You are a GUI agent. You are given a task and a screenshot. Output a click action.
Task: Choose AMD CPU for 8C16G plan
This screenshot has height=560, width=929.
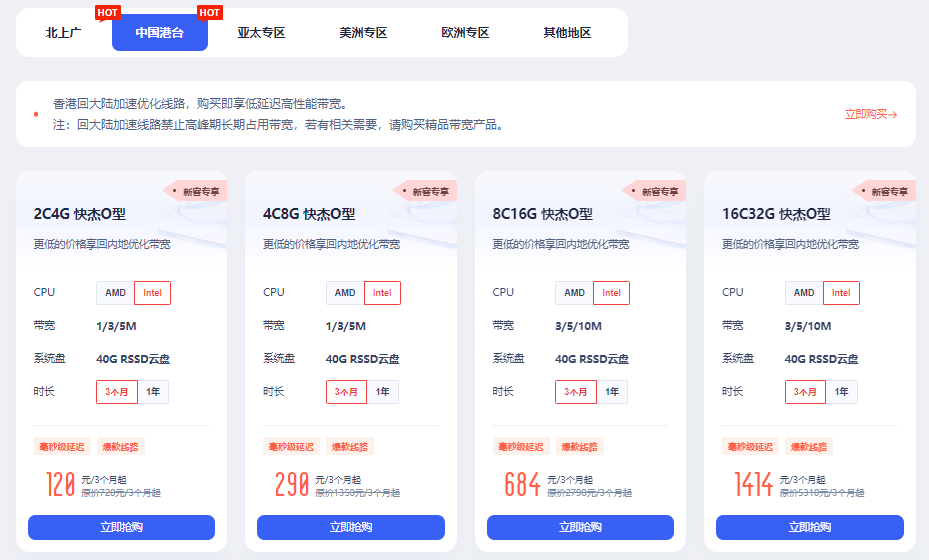pyautogui.click(x=574, y=293)
